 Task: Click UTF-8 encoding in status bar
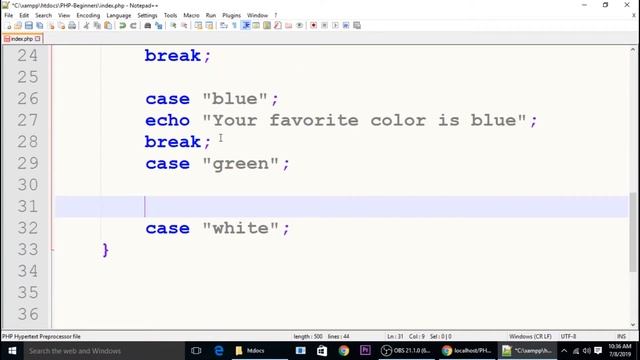(x=568, y=336)
